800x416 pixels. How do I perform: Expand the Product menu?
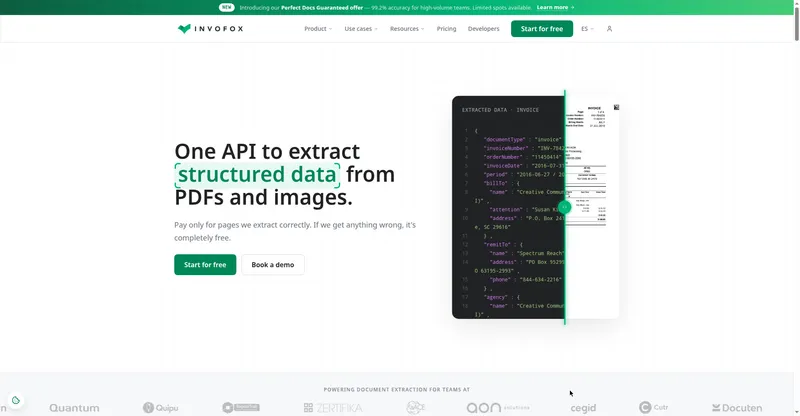tap(318, 29)
